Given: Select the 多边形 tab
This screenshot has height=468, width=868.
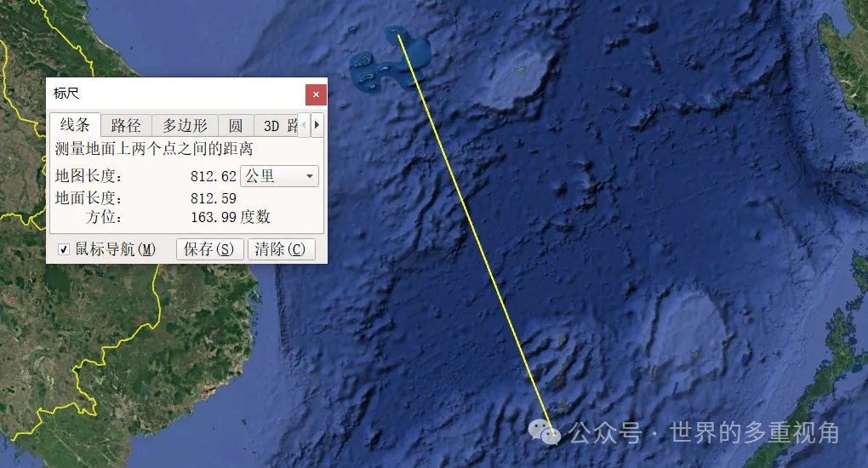Looking at the screenshot, I should pyautogui.click(x=185, y=126).
